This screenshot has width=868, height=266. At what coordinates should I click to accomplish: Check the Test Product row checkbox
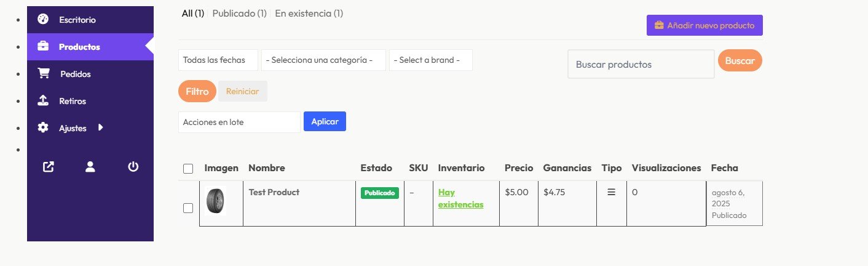(188, 208)
